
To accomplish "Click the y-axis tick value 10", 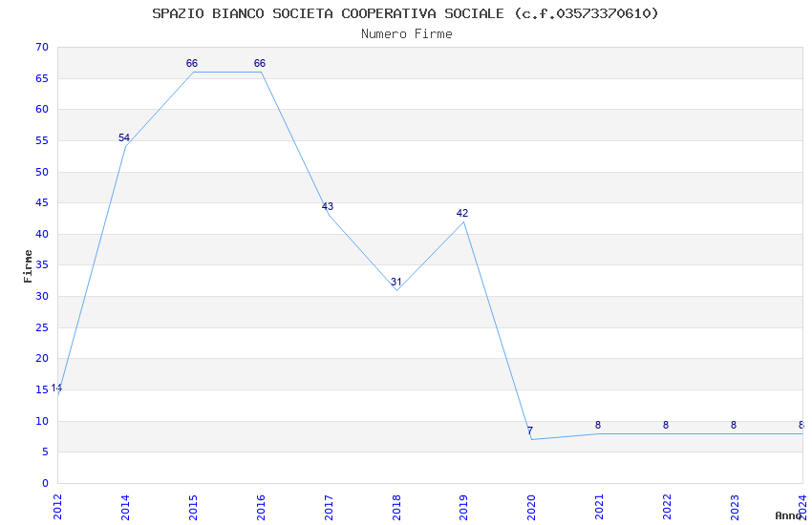I will 42,421.
